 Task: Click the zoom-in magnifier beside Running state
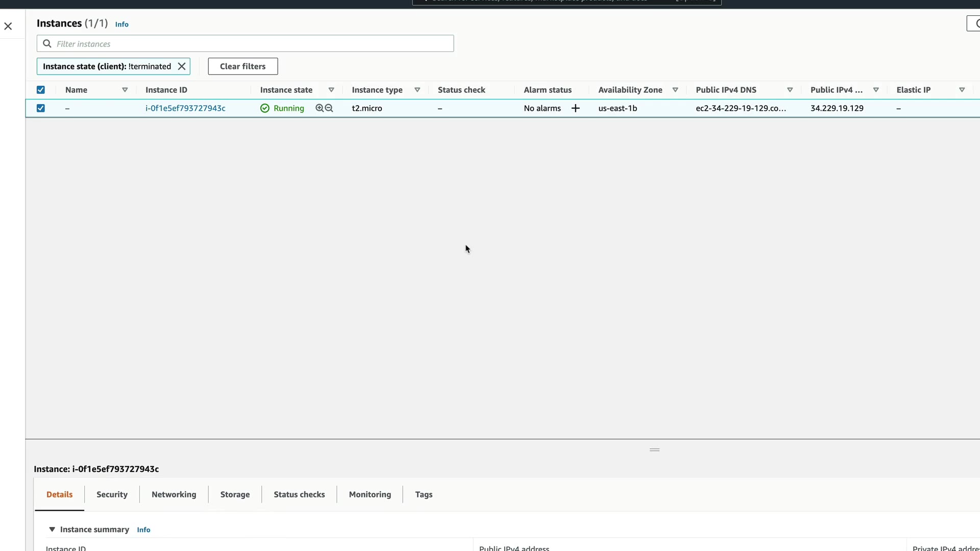pyautogui.click(x=320, y=108)
